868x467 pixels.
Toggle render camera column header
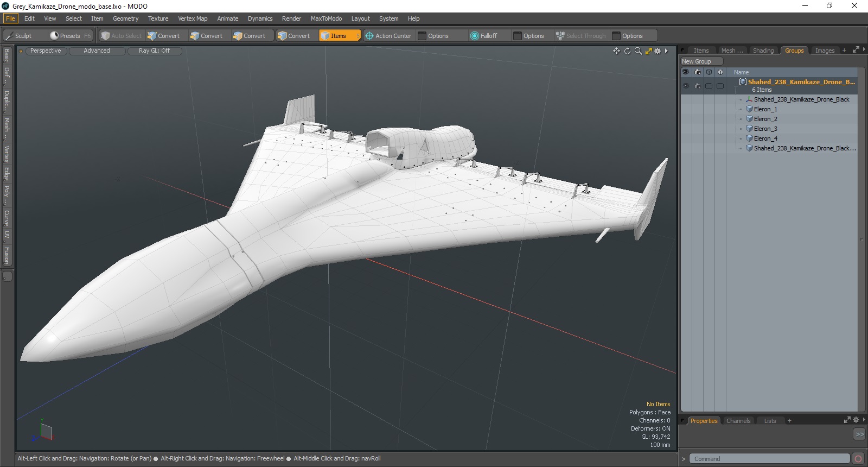click(x=698, y=72)
